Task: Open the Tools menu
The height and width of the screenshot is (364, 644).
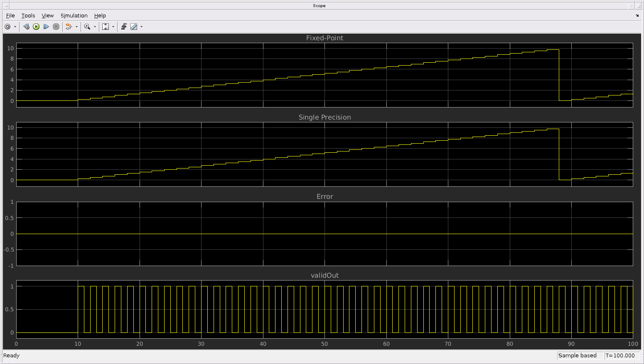Action: [28, 15]
